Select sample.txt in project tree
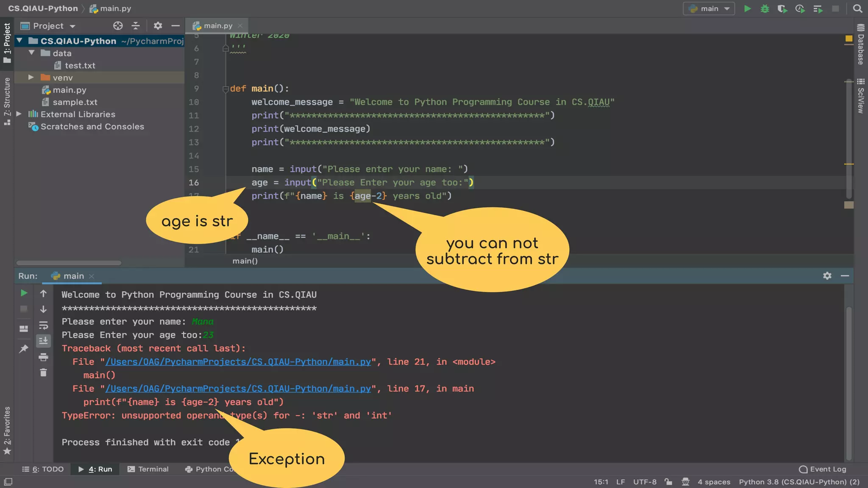The image size is (868, 488). [x=75, y=102]
